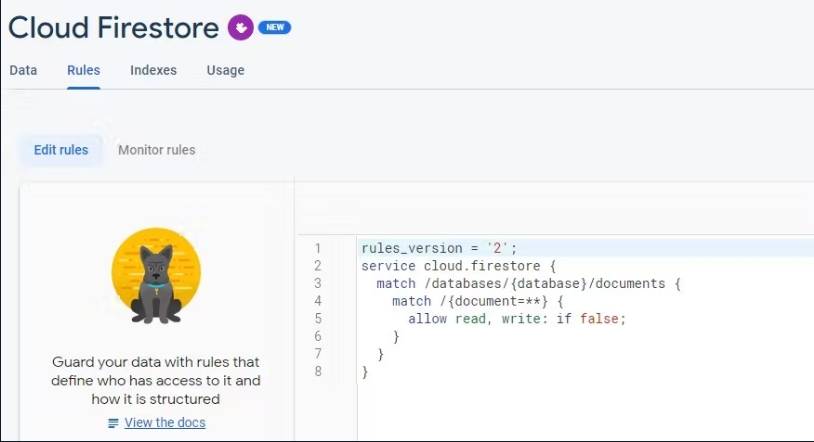
Task: Click the 'Guard your data with rules' description
Action: [156, 380]
